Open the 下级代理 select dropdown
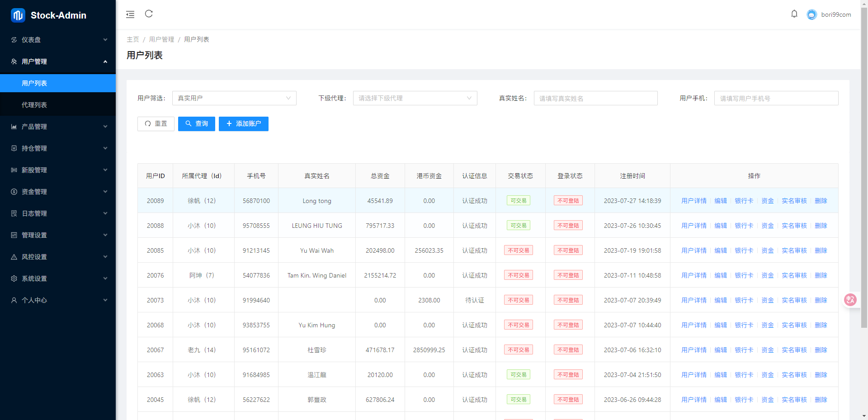Viewport: 868px width, 420px height. (415, 98)
